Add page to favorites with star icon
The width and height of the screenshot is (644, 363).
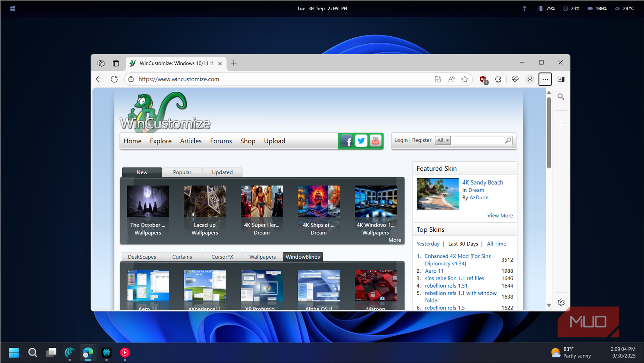tap(464, 79)
